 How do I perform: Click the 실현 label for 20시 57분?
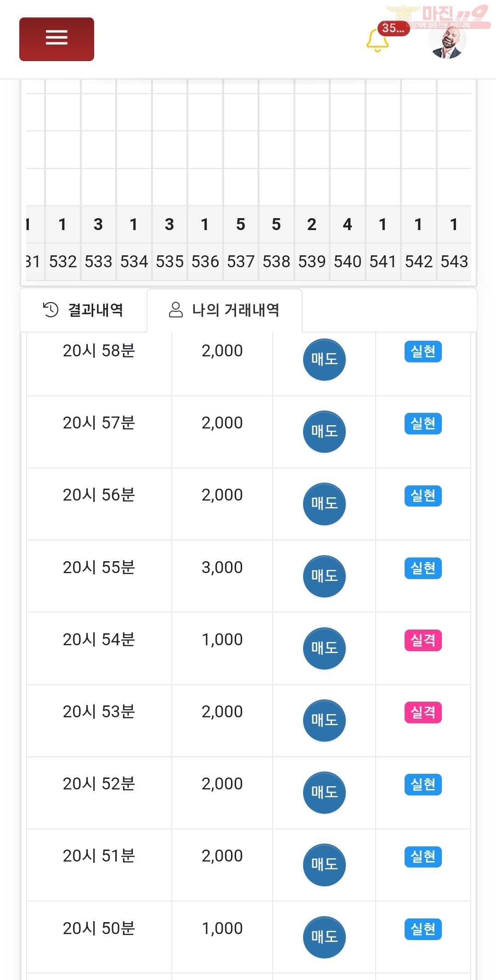pos(423,423)
